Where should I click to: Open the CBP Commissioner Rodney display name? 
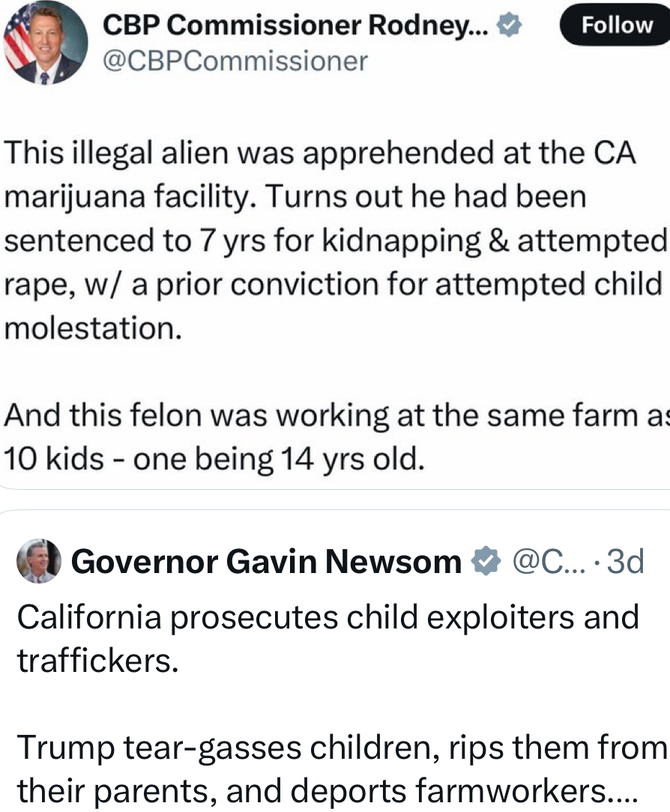[x=295, y=26]
